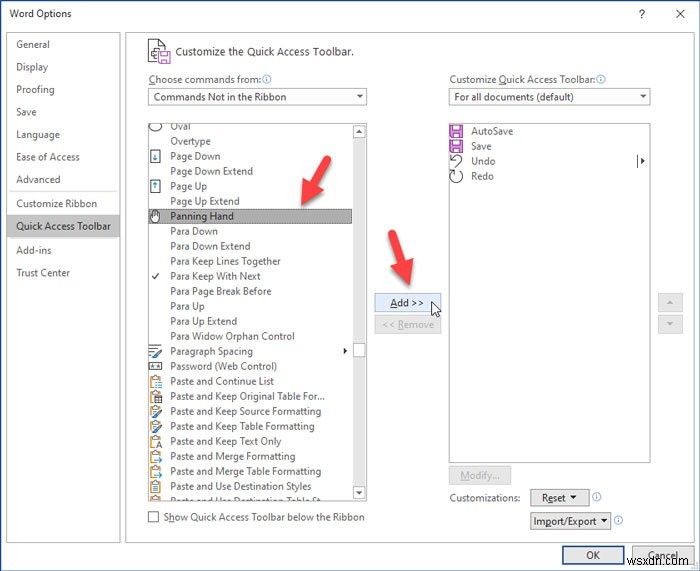
Task: Click the Move Down arrow button
Action: click(x=670, y=324)
